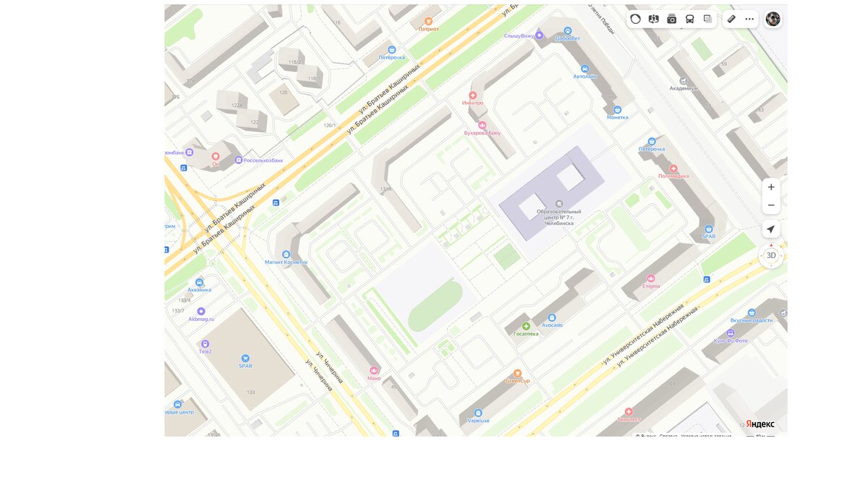Open street panoramas mode

tap(654, 19)
